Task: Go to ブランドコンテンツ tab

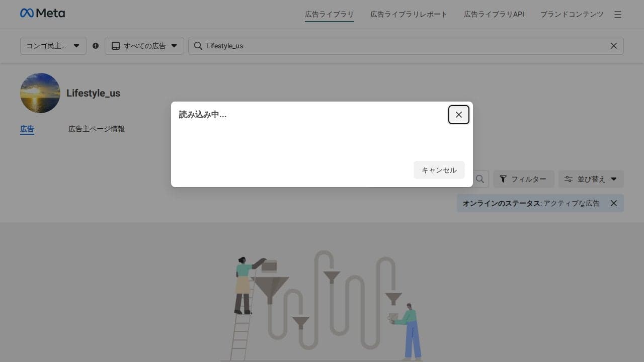Action: (572, 15)
